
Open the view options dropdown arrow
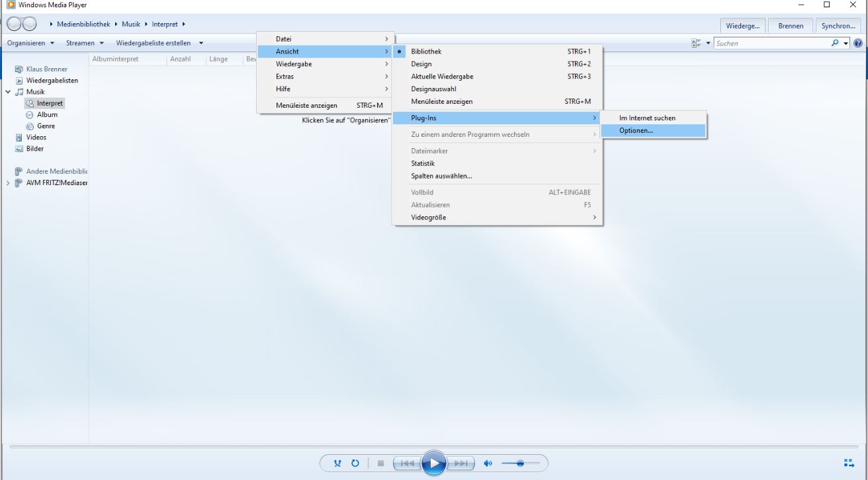coord(709,43)
